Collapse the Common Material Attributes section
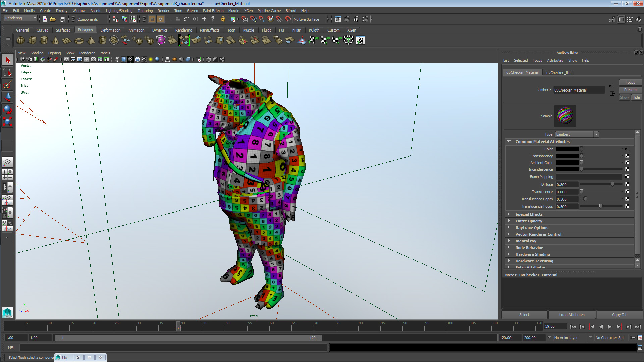The height and width of the screenshot is (362, 644). (509, 141)
